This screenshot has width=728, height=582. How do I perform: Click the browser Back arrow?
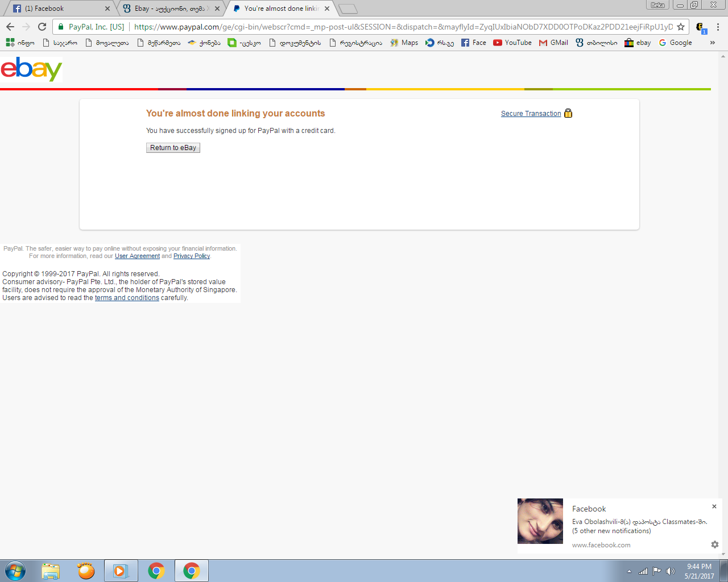tap(10, 27)
